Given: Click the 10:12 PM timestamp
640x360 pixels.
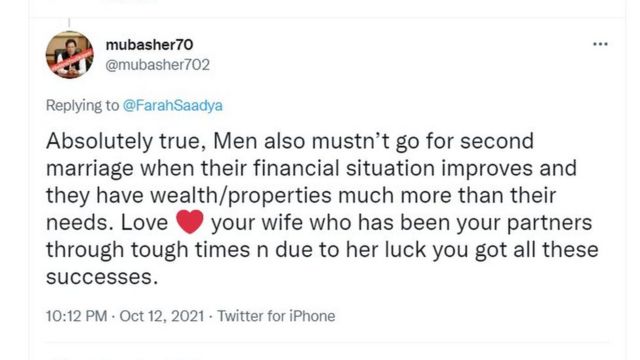Looking at the screenshot, I should pos(76,316).
